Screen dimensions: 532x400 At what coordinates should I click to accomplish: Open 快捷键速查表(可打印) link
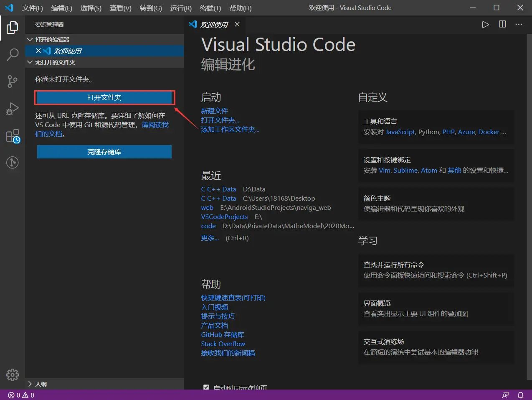click(x=233, y=298)
